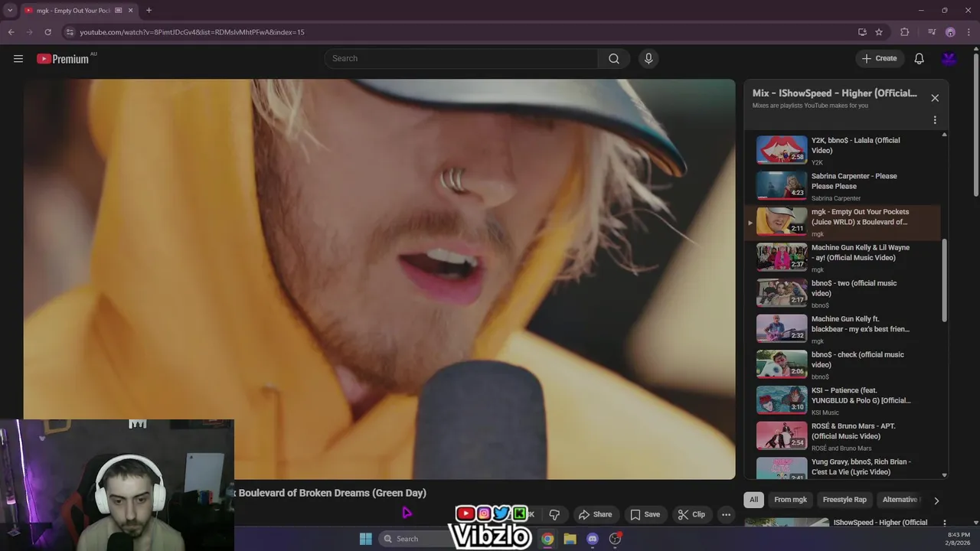This screenshot has height=551, width=980.
Task: Click the main video player
Action: 379,279
